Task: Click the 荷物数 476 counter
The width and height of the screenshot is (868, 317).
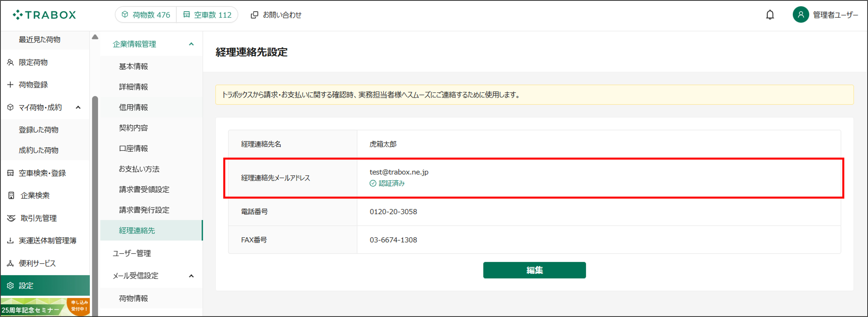Action: (x=146, y=15)
